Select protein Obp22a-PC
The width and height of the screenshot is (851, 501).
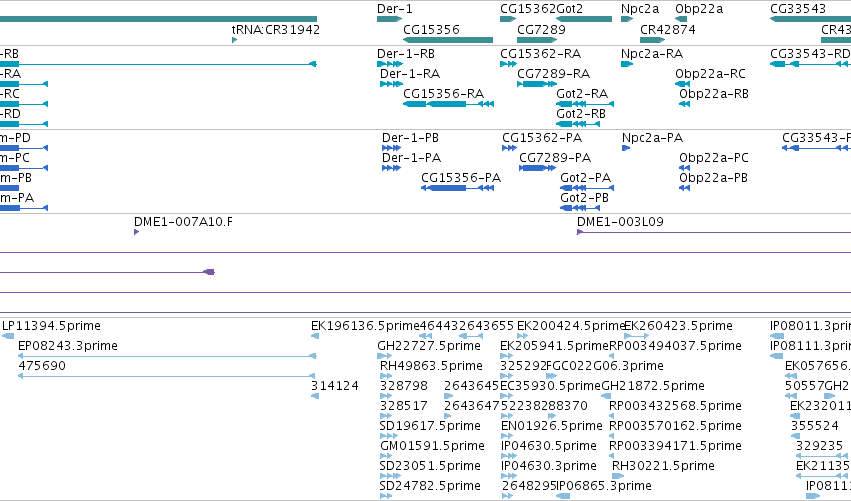684,168
